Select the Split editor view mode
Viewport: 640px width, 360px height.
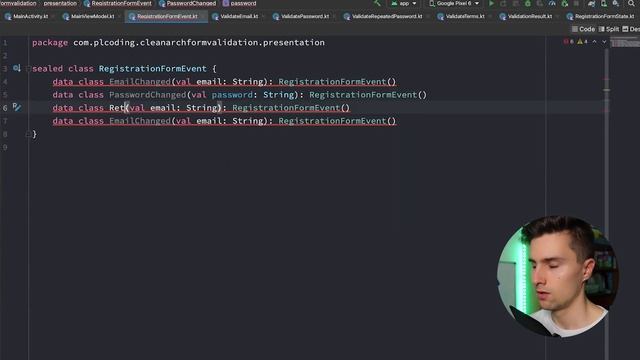click(x=609, y=29)
